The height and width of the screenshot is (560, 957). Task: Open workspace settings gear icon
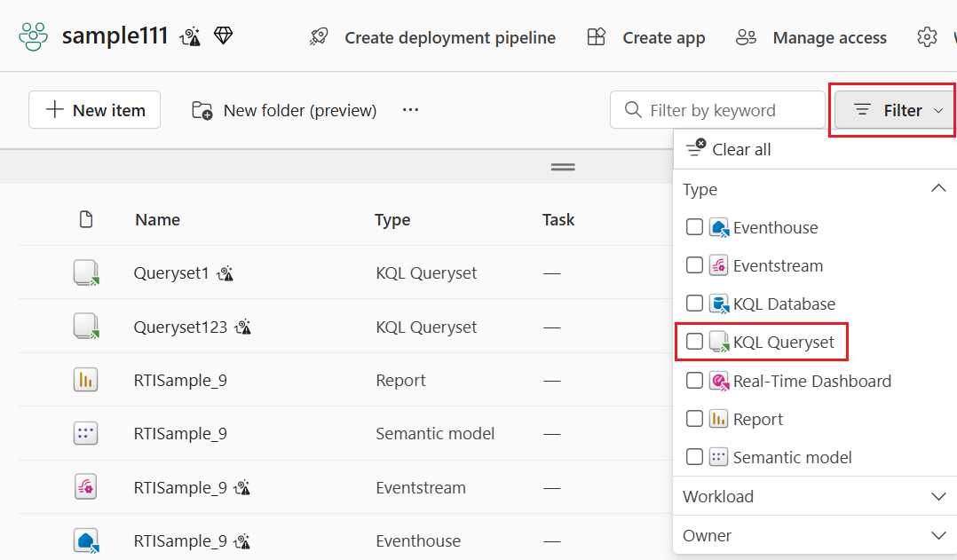tap(927, 37)
